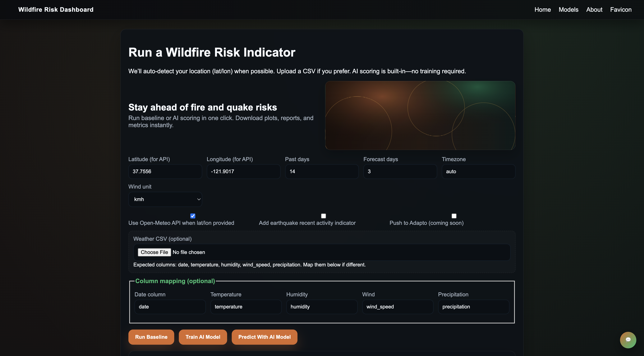Click the Timezone auto field

click(x=478, y=171)
